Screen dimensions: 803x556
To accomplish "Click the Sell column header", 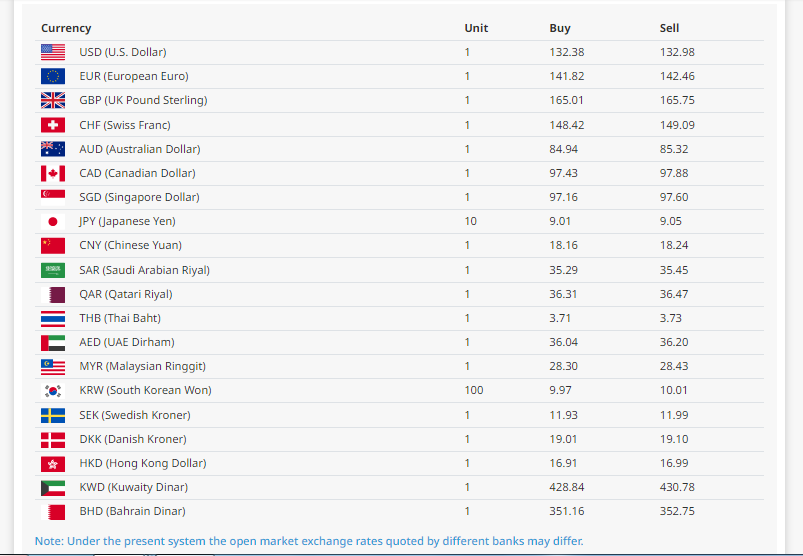I will click(x=669, y=28).
